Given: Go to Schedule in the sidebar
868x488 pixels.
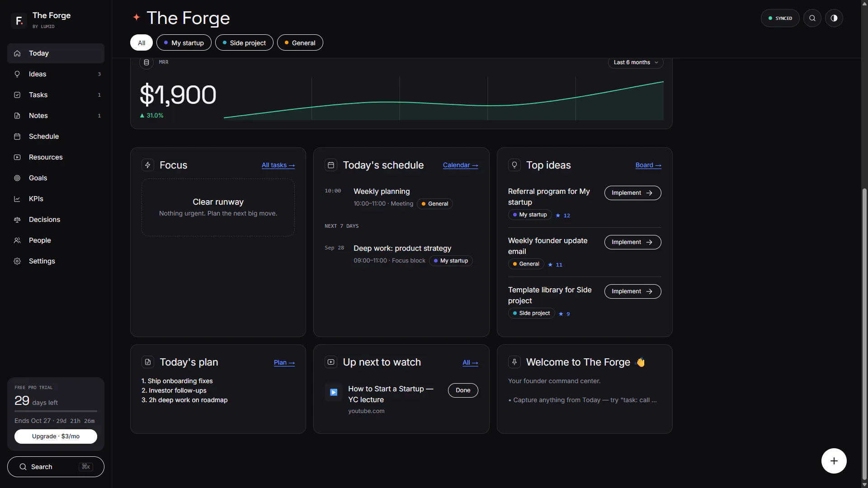Looking at the screenshot, I should (56, 136).
